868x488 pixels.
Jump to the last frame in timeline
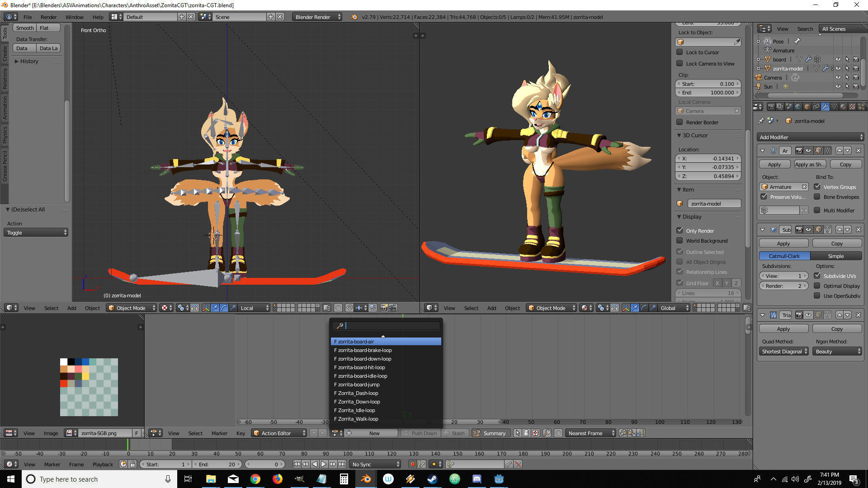(342, 464)
